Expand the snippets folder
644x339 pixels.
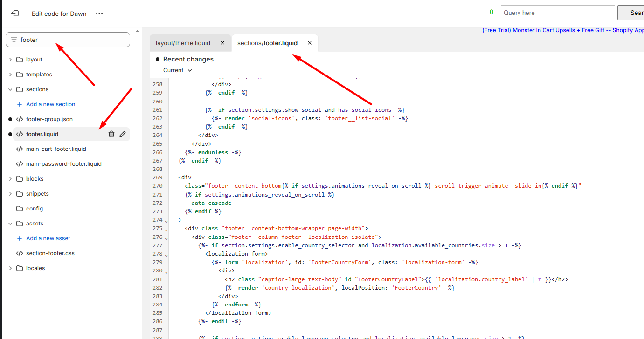click(11, 194)
